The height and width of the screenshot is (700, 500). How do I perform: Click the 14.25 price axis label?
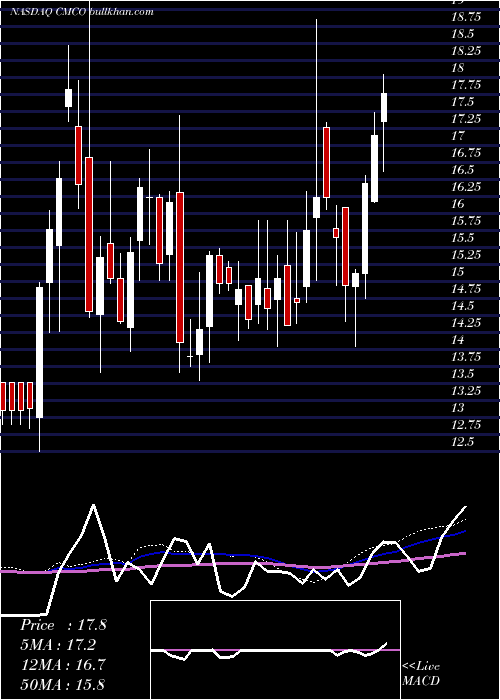pyautogui.click(x=468, y=323)
